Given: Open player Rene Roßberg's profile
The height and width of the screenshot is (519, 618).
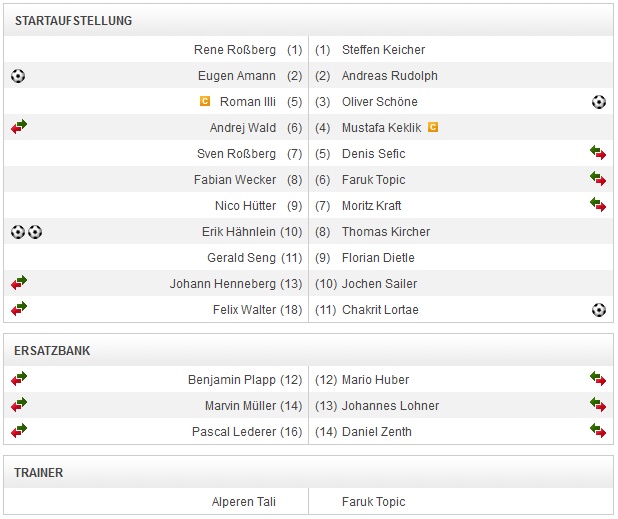Looking at the screenshot, I should pyautogui.click(x=235, y=50).
